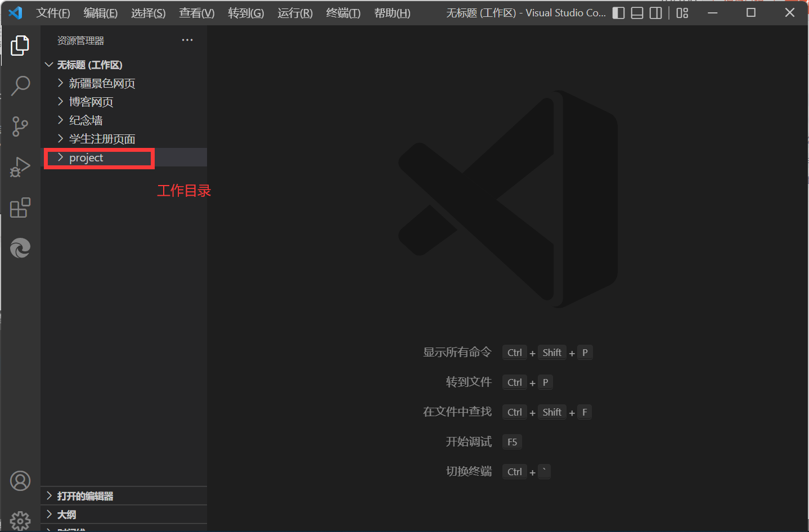
Task: Expand the 大纲 section
Action: tap(124, 515)
